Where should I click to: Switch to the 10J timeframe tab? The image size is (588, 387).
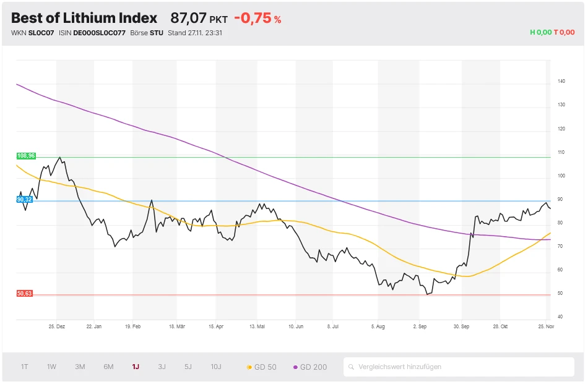[215, 367]
